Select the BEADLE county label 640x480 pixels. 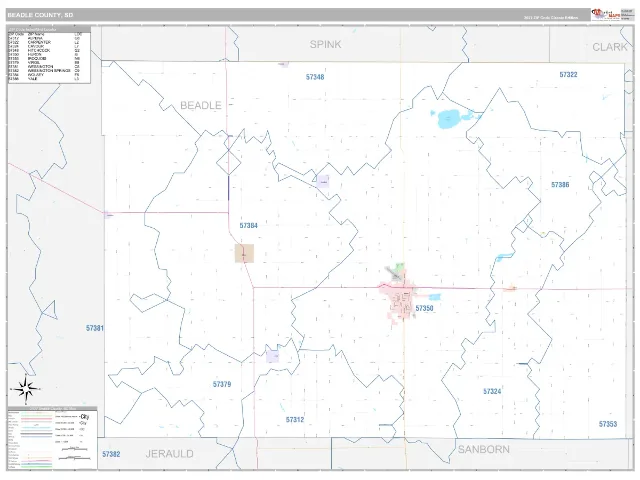[201, 105]
